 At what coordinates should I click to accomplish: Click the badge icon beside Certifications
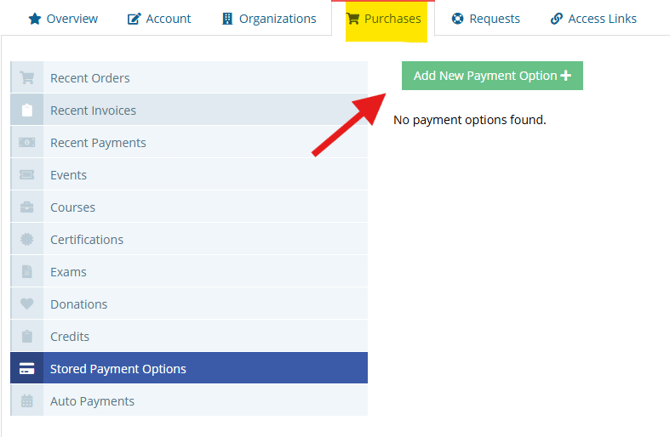27,240
